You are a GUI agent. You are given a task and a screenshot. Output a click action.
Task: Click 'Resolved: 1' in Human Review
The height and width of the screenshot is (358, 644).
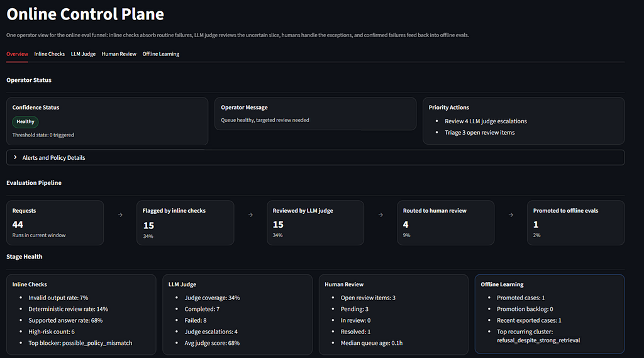(x=355, y=332)
